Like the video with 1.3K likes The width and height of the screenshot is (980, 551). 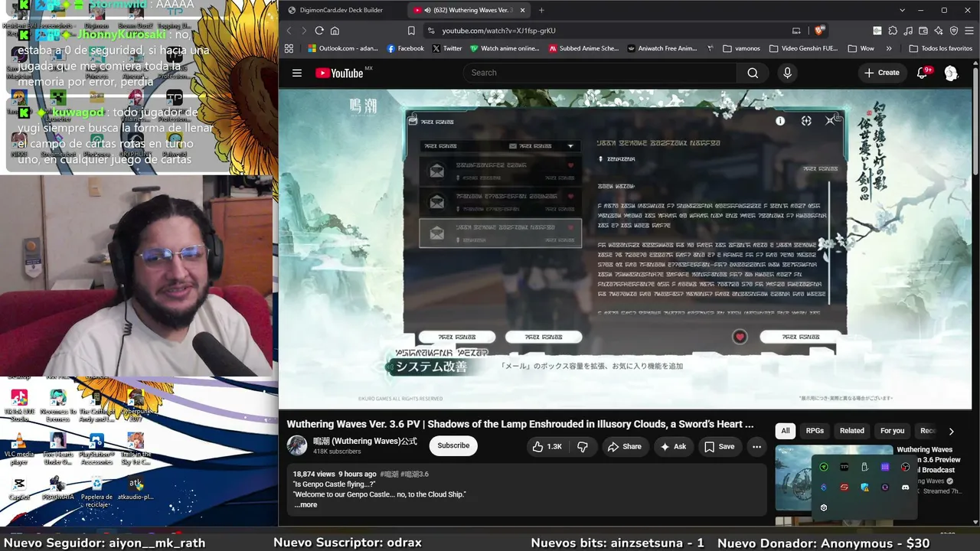[x=547, y=446]
